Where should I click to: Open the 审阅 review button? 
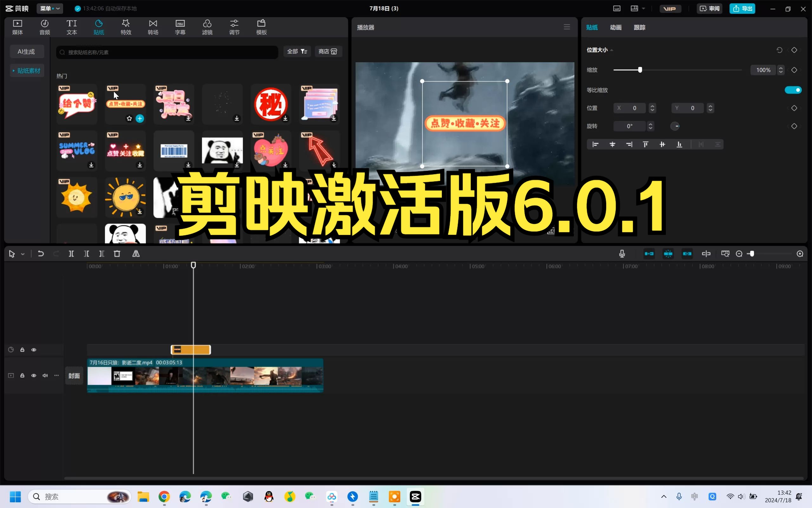point(710,8)
